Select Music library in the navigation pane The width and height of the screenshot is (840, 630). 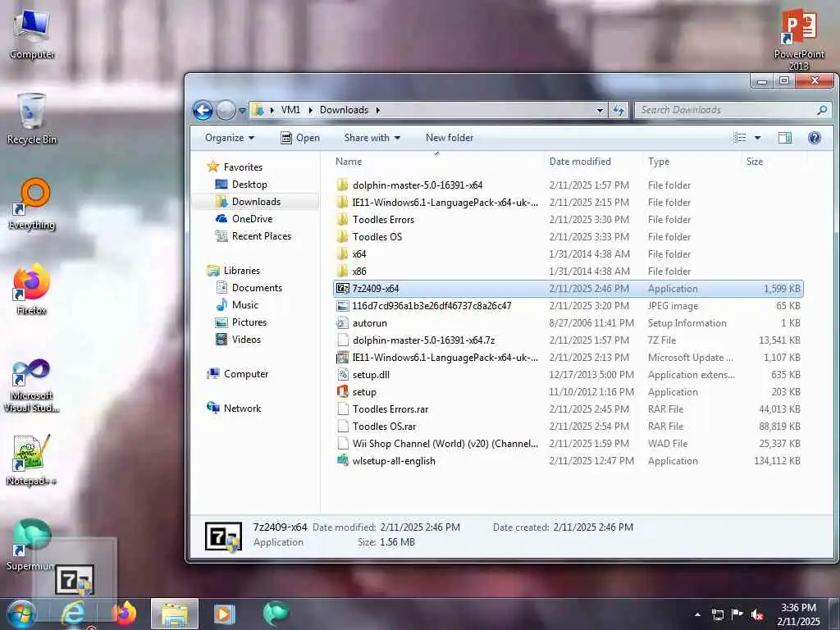click(237, 305)
